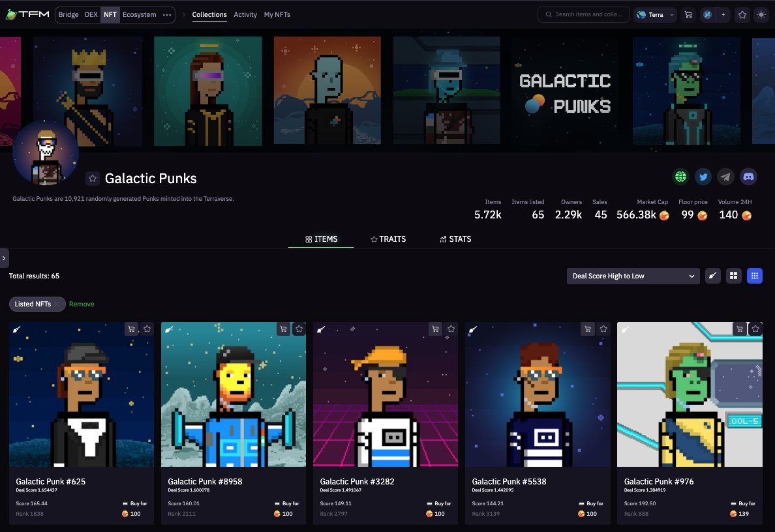Image resolution: width=775 pixels, height=532 pixels.
Task: Click the Market Cap value 566.38k
Action: point(636,215)
